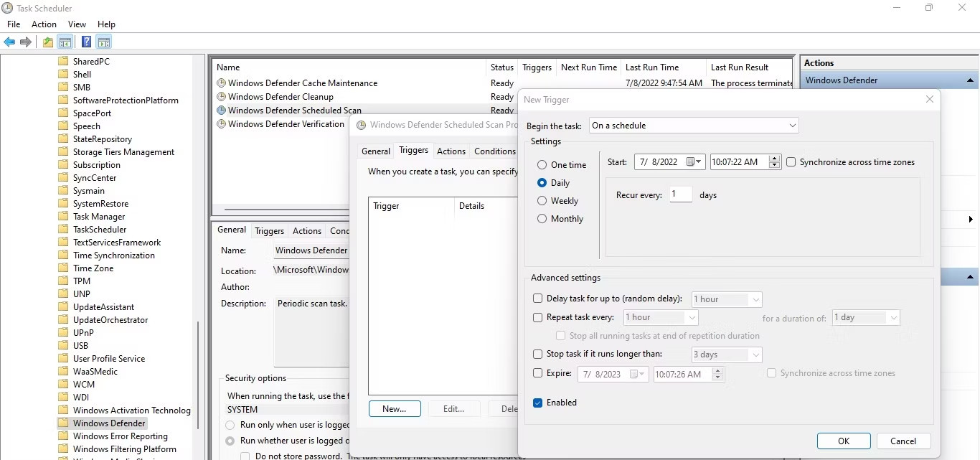
Task: Click Cancel in the New Trigger dialog
Action: click(x=903, y=441)
